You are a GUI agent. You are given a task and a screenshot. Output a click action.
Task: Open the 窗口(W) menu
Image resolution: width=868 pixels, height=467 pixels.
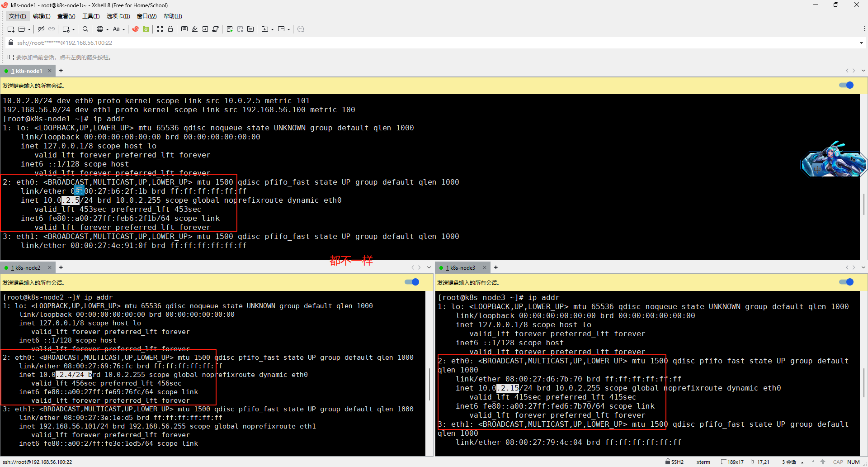point(146,16)
